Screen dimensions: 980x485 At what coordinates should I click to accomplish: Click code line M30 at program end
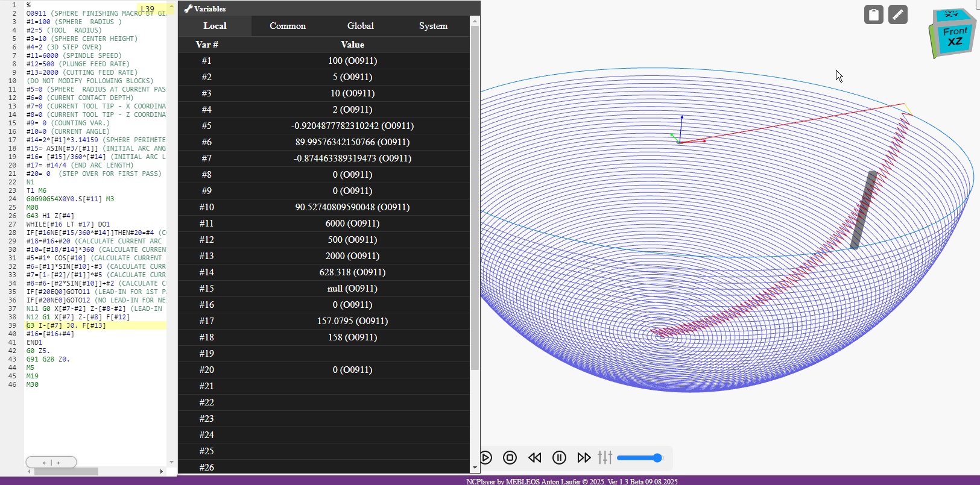click(33, 384)
